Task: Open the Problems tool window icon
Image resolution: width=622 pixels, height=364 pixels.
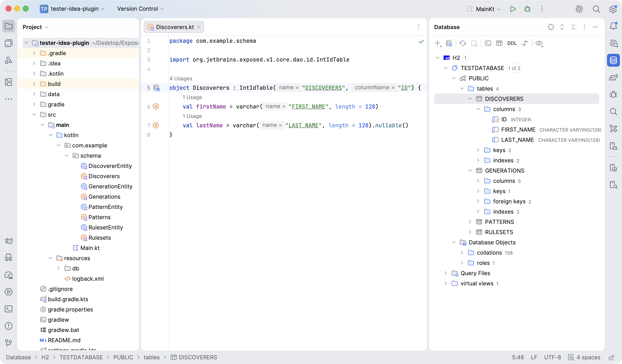Action: [9, 326]
